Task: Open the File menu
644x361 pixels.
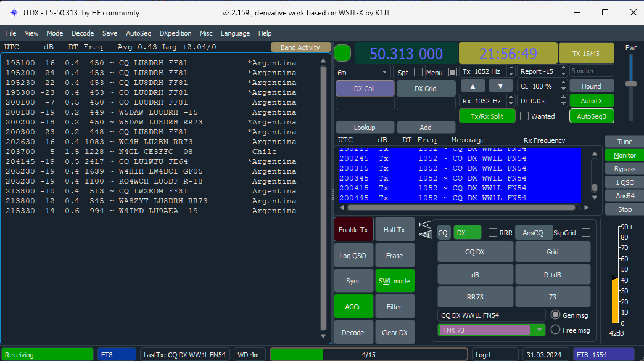Action: coord(11,33)
